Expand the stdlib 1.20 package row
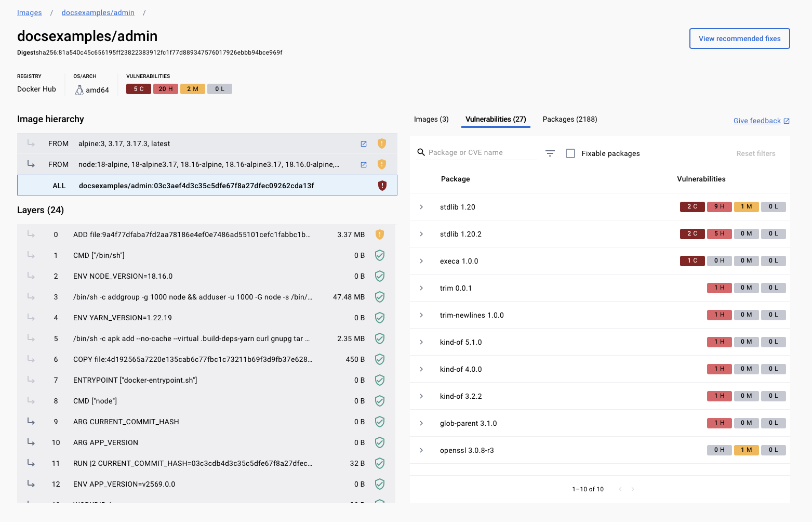Image resolution: width=812 pixels, height=522 pixels. [x=421, y=207]
